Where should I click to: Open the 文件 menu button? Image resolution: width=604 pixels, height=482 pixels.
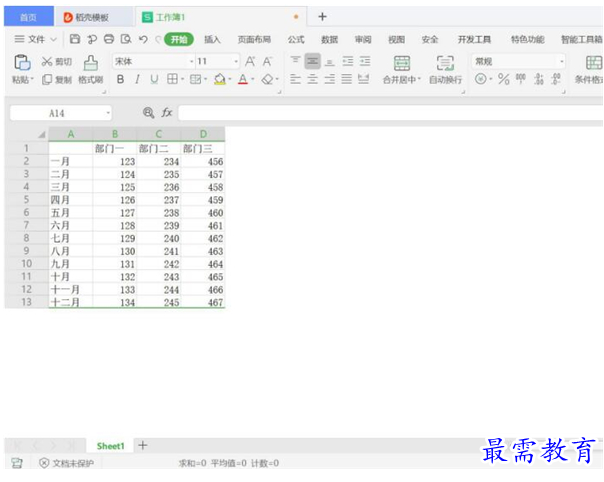click(x=36, y=39)
